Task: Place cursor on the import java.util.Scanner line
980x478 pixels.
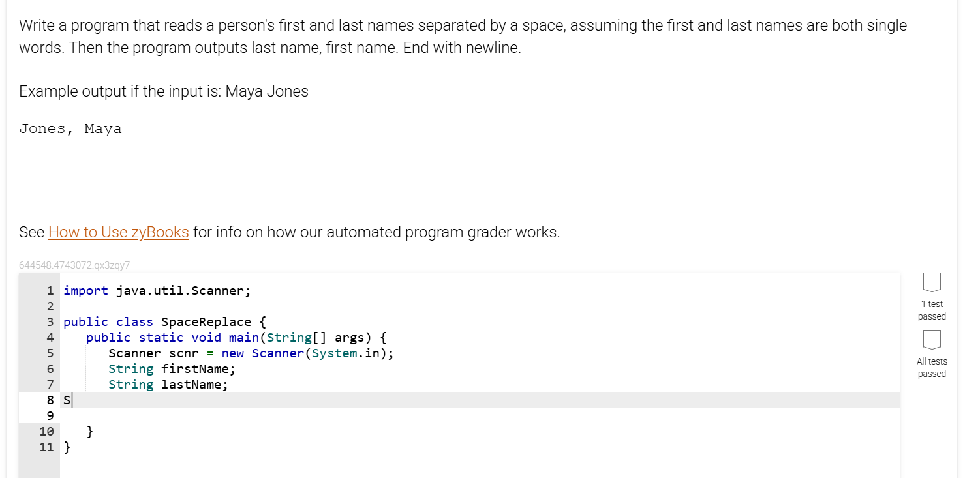Action: [157, 290]
